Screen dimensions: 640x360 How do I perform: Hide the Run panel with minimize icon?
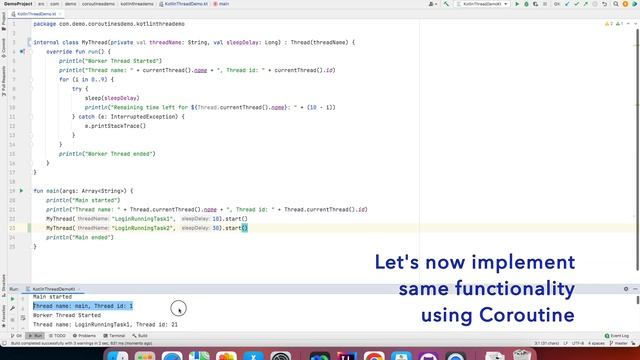635,289
